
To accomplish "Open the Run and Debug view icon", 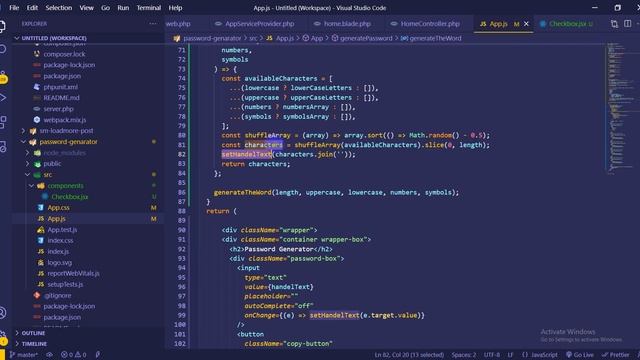I will (x=2, y=98).
